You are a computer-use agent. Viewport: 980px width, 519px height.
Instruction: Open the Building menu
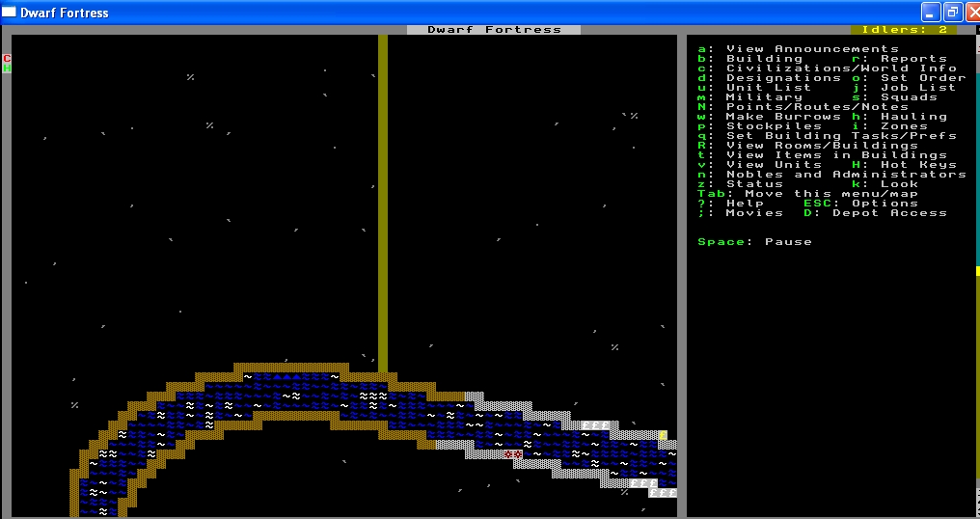[764, 59]
